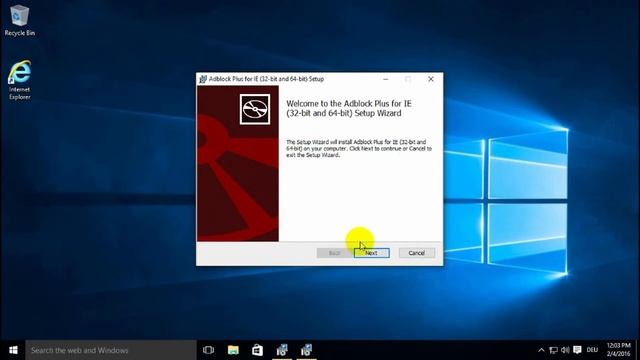This screenshot has width=640, height=360.
Task: Open the Action Center notifications icon
Action: point(577,350)
